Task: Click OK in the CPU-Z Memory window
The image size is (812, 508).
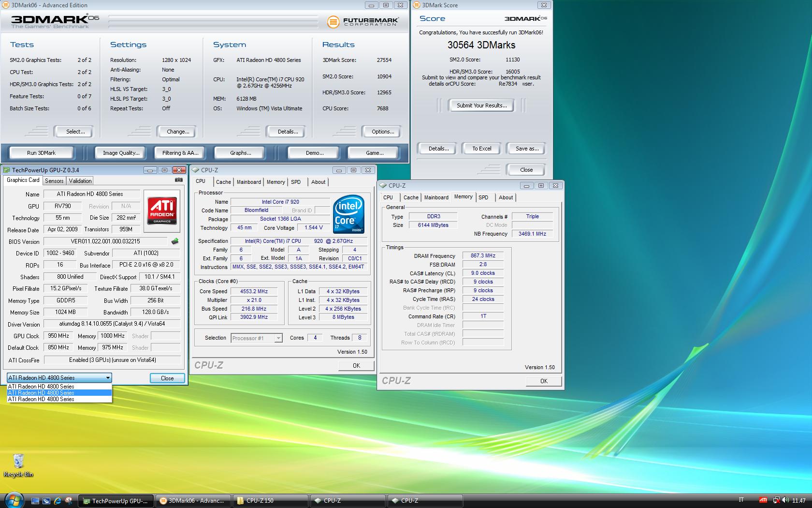Action: pos(544,381)
